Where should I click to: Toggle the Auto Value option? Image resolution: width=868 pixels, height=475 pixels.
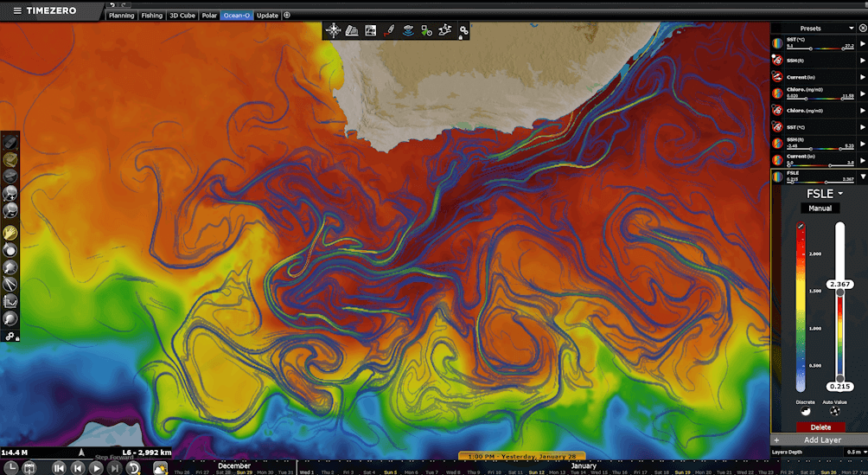pos(835,411)
